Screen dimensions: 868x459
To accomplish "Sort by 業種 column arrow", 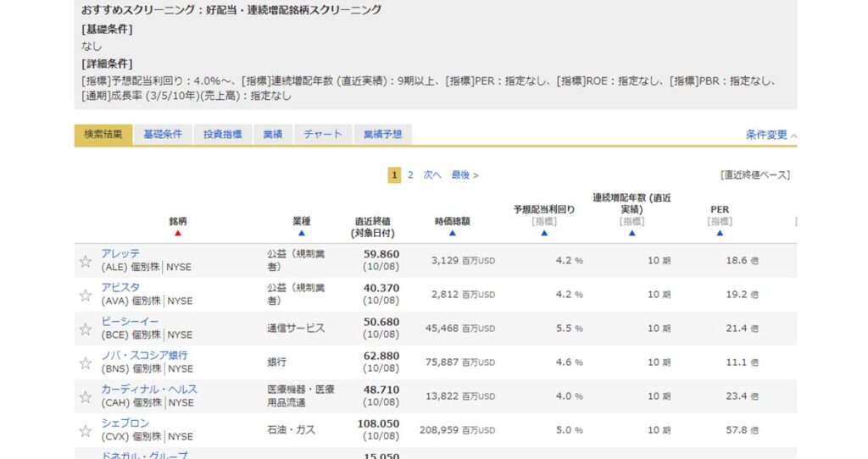I will [x=302, y=234].
